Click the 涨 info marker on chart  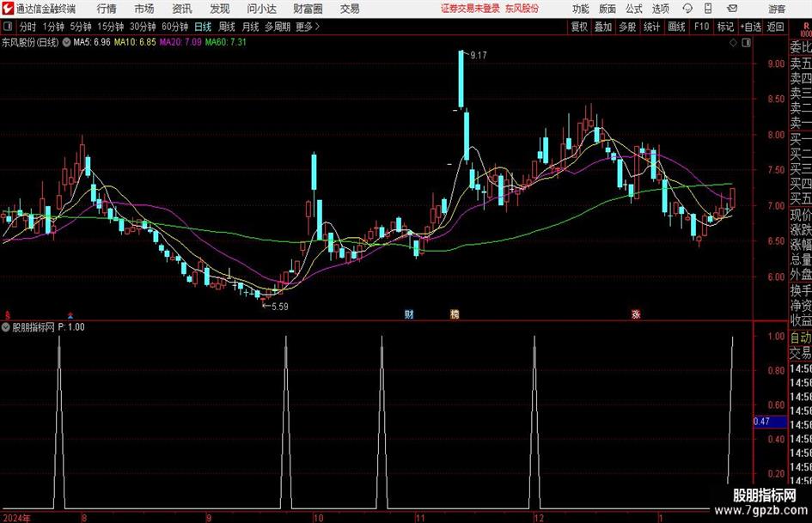pyautogui.click(x=636, y=314)
